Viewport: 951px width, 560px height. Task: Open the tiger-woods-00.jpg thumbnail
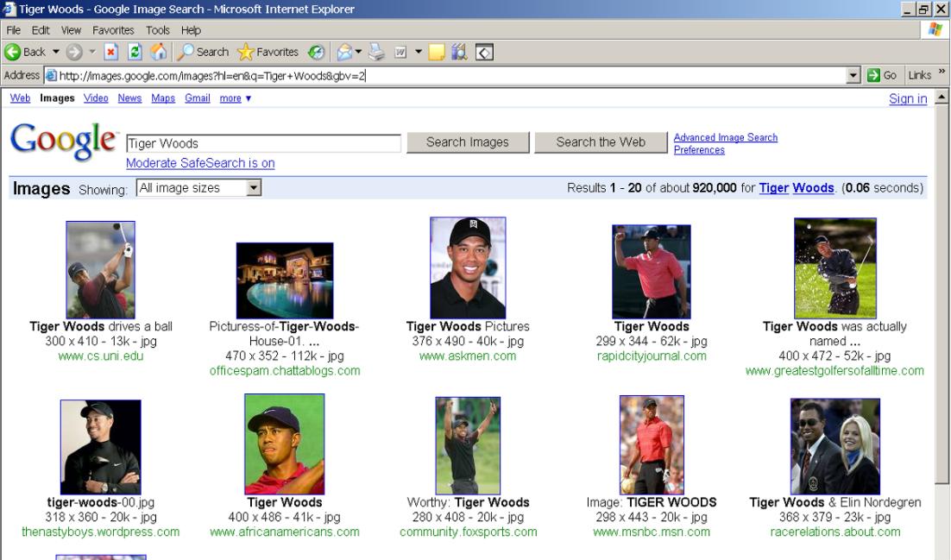pos(101,447)
